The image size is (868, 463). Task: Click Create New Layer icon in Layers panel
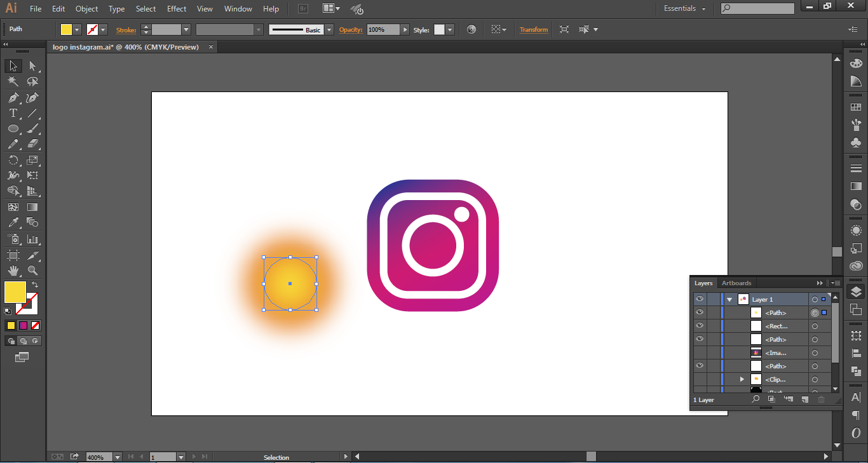click(x=804, y=399)
